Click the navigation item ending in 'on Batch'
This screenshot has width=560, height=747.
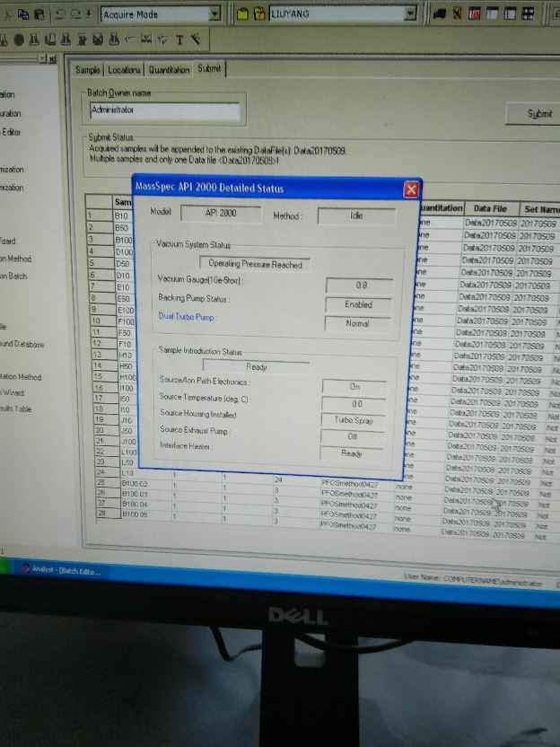click(14, 276)
